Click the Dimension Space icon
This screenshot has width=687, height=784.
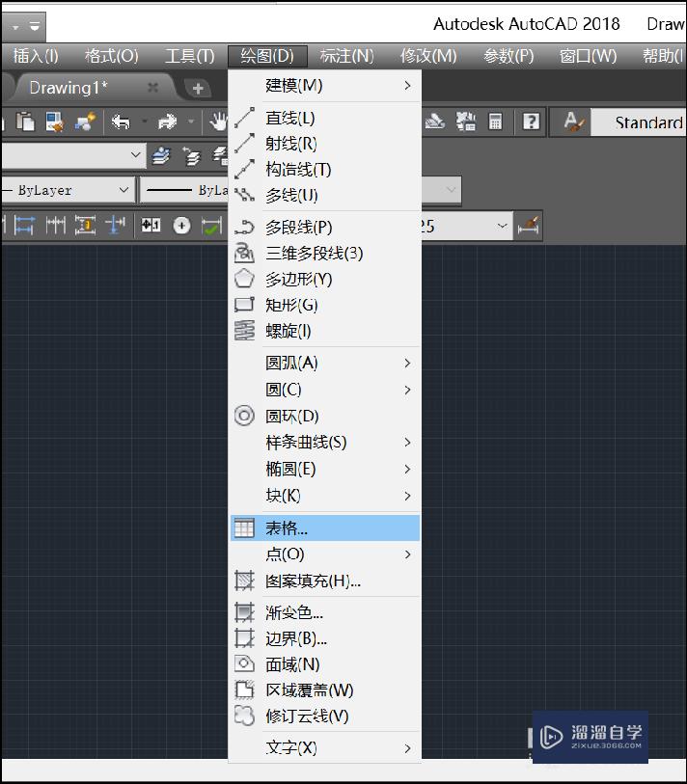[x=85, y=226]
